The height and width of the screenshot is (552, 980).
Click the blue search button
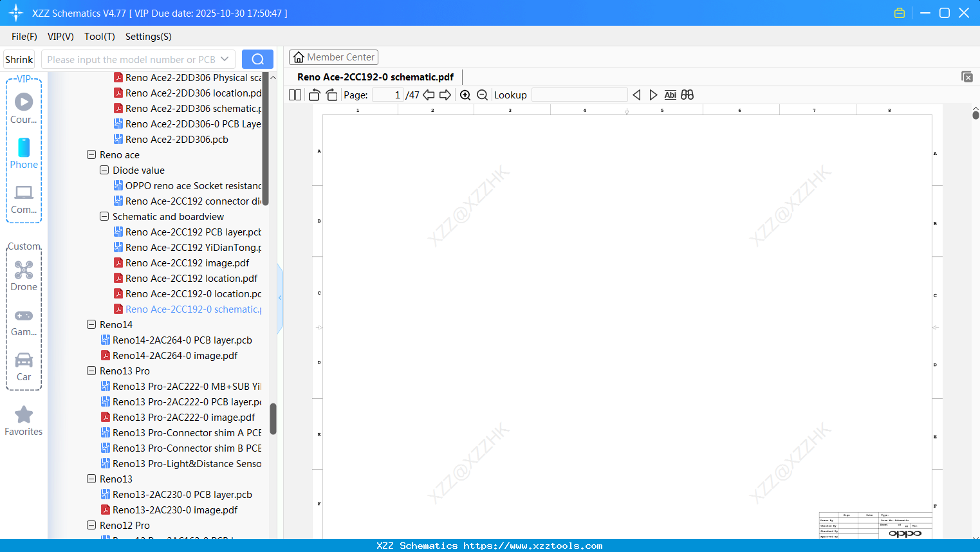pos(257,59)
